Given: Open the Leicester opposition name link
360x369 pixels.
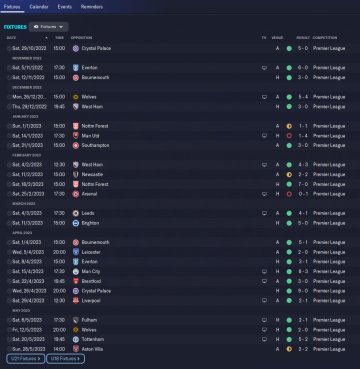Looking at the screenshot, I should (91, 252).
